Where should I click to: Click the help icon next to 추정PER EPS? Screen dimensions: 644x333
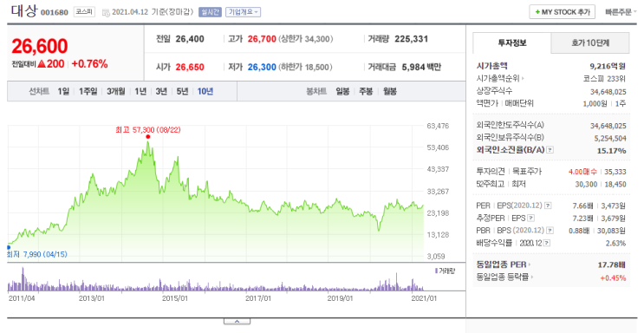[x=531, y=218]
